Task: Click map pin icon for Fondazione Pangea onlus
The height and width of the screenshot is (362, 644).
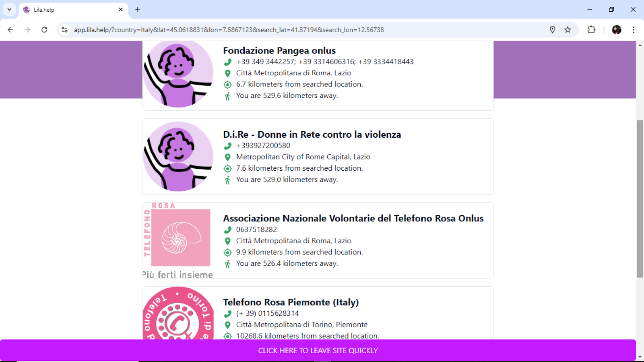Action: (227, 73)
